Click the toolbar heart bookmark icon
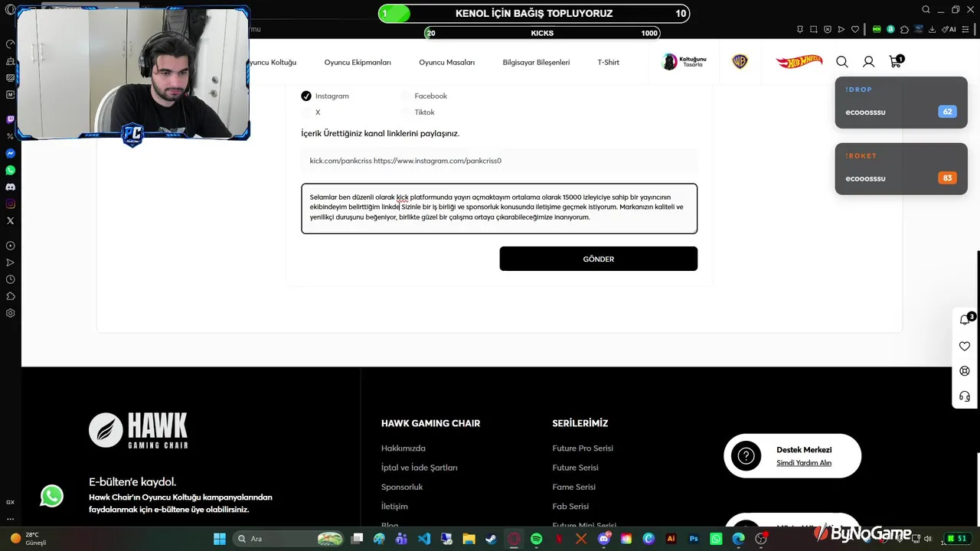This screenshot has height=551, width=980. [855, 29]
